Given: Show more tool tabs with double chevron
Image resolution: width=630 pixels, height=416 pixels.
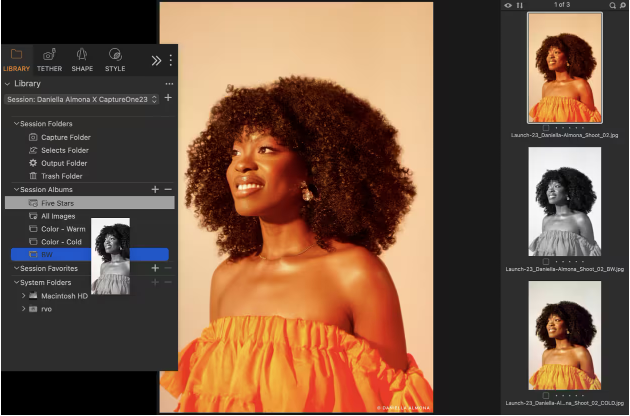Looking at the screenshot, I should pyautogui.click(x=156, y=60).
